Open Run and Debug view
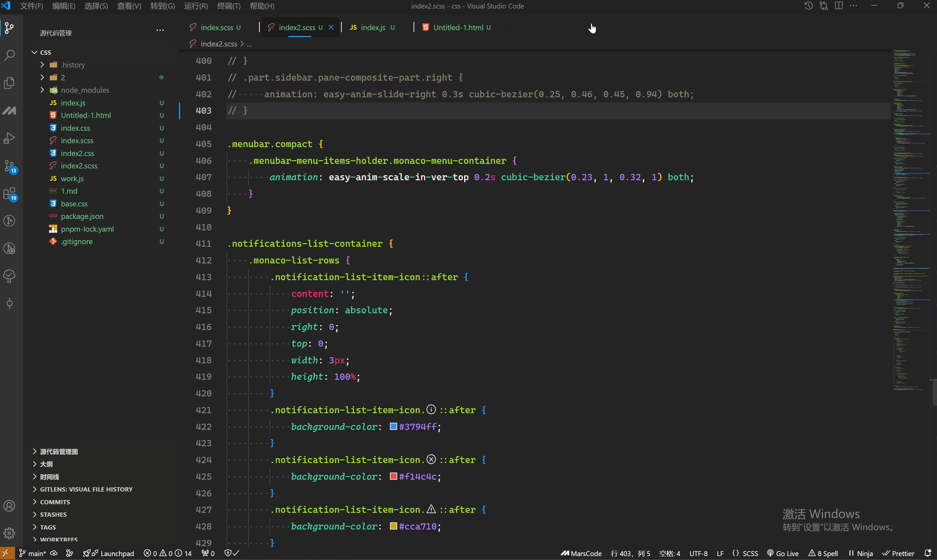Image resolution: width=937 pixels, height=560 pixels. [10, 138]
